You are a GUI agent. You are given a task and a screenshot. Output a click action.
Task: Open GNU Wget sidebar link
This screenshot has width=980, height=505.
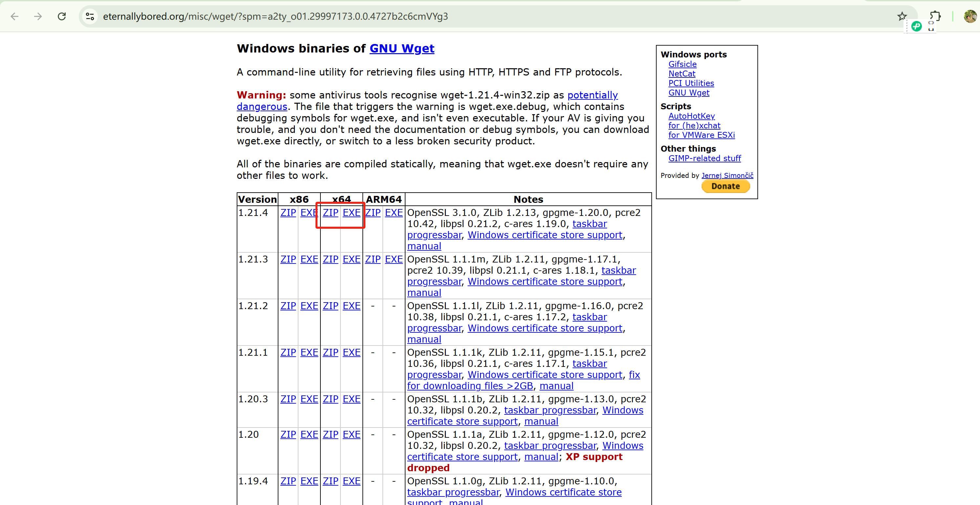click(x=688, y=93)
